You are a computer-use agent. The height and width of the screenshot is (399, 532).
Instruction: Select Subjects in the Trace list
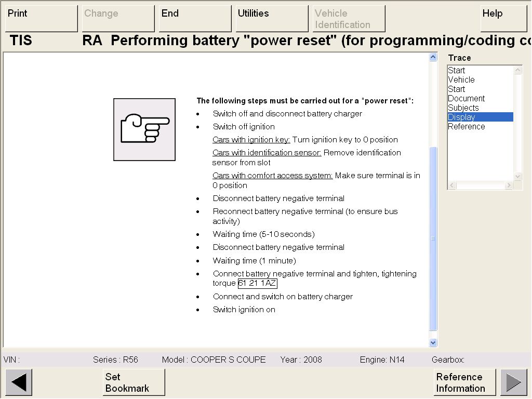[x=463, y=108]
